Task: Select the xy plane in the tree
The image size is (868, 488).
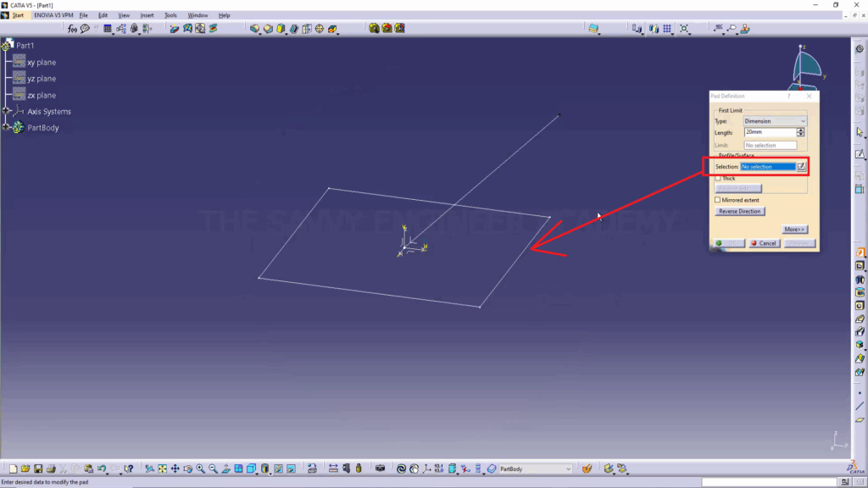Action: [x=41, y=63]
